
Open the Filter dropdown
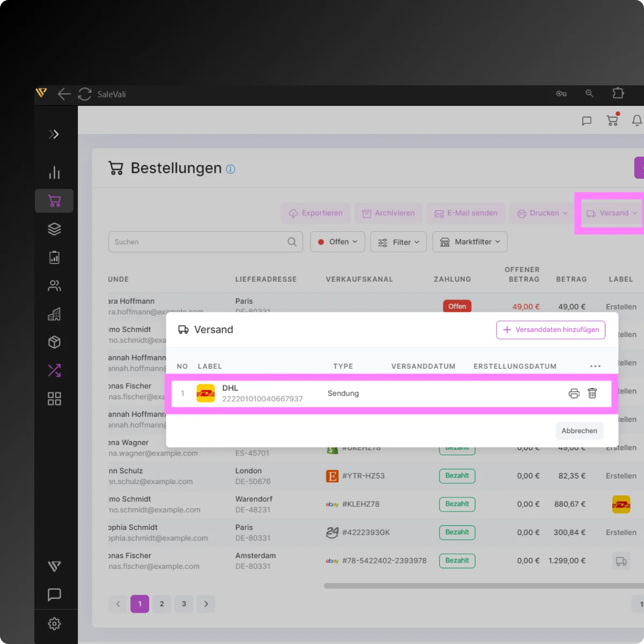(398, 242)
